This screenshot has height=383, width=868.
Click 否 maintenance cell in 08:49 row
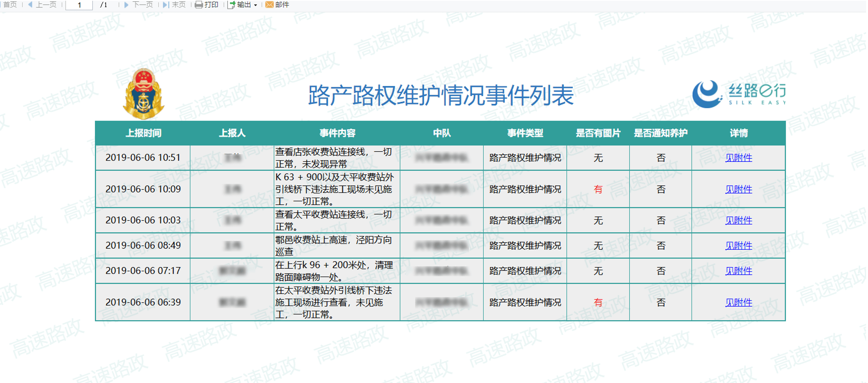(661, 245)
